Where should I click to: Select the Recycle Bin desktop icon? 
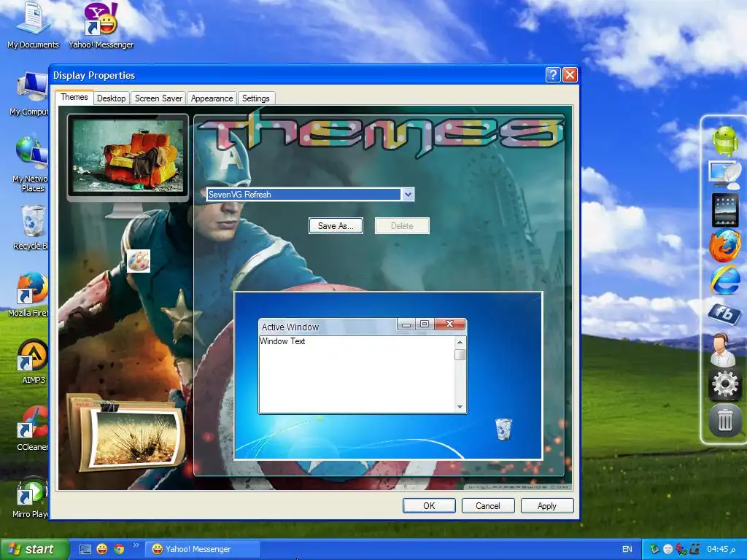tap(31, 227)
